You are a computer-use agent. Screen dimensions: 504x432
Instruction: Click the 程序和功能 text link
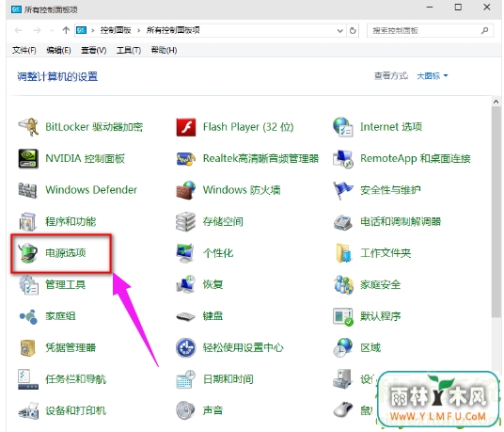click(71, 221)
